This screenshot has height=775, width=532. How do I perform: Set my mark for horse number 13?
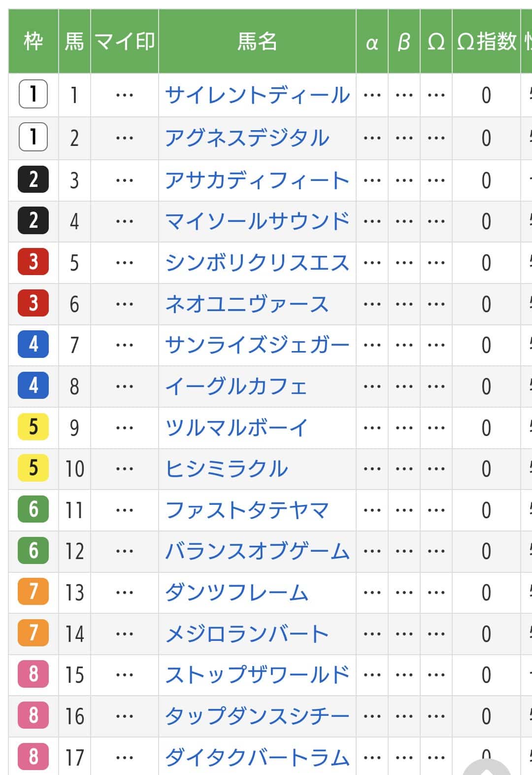[x=125, y=592]
